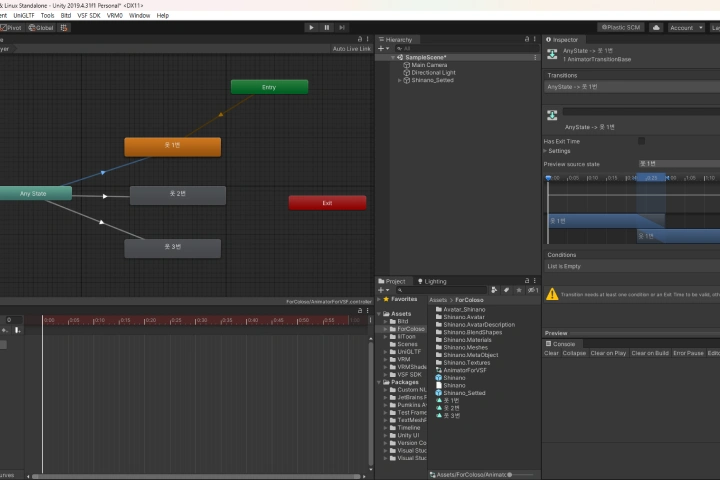Open Project create plus dropdown
This screenshot has width=720, height=480.
point(383,290)
